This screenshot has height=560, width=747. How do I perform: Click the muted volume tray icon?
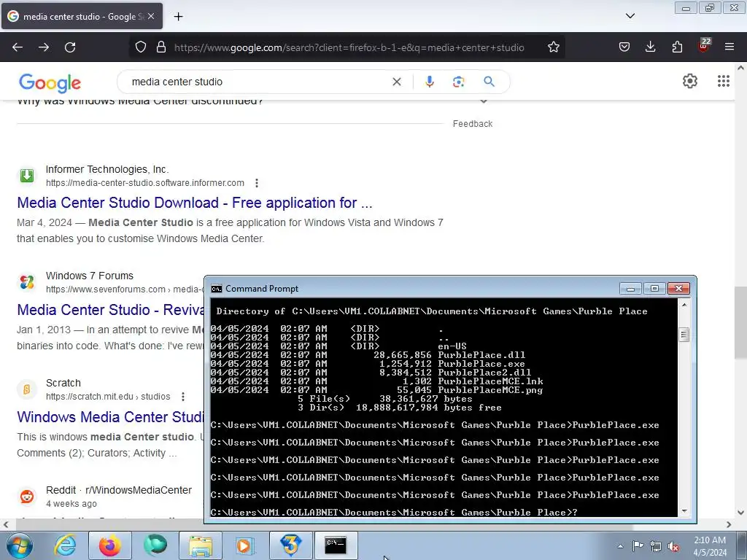pyautogui.click(x=673, y=546)
